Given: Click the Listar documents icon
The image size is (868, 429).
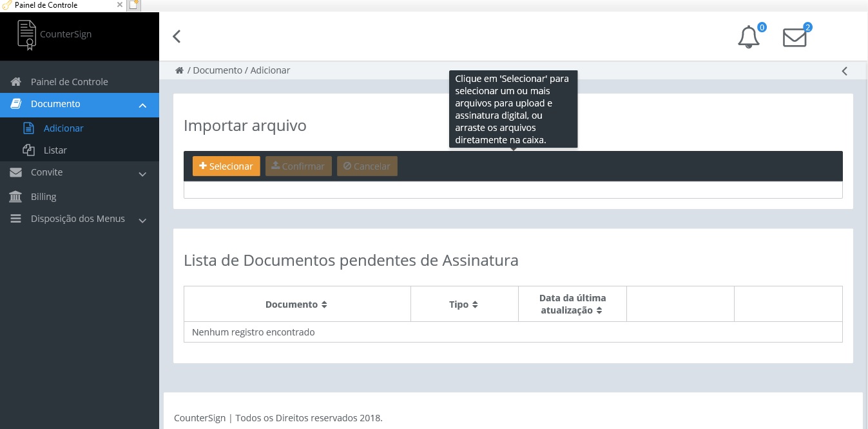Looking at the screenshot, I should coord(28,150).
